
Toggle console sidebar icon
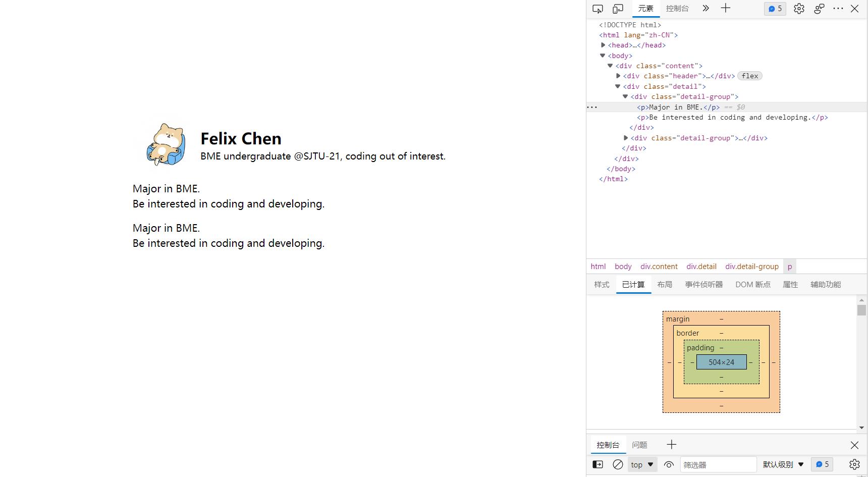(x=598, y=464)
